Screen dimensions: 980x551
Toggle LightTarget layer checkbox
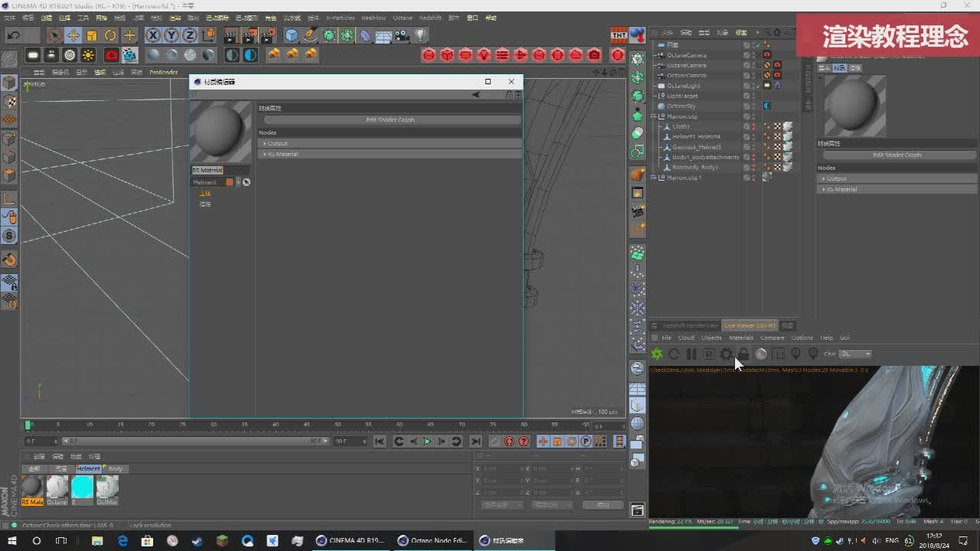click(x=747, y=96)
